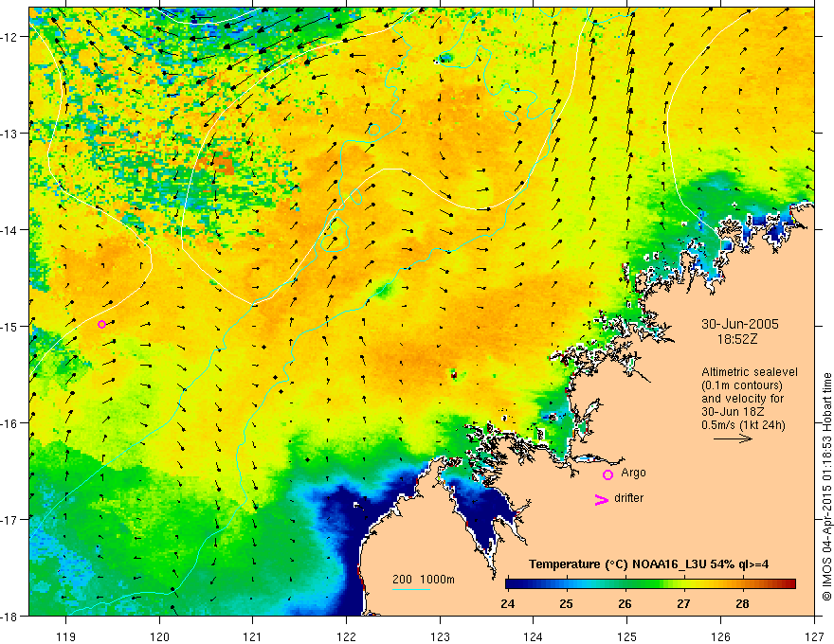Click the 'Temperature (°C) NOAA16_L3U' title

[x=617, y=563]
